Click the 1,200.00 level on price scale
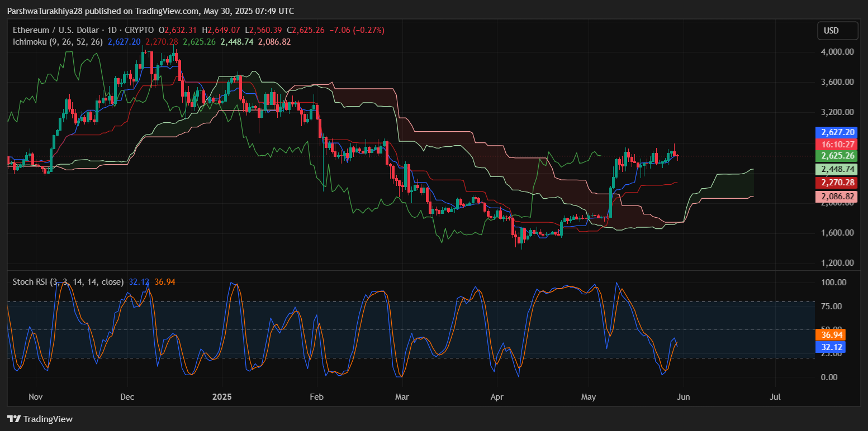868x431 pixels. pos(837,263)
